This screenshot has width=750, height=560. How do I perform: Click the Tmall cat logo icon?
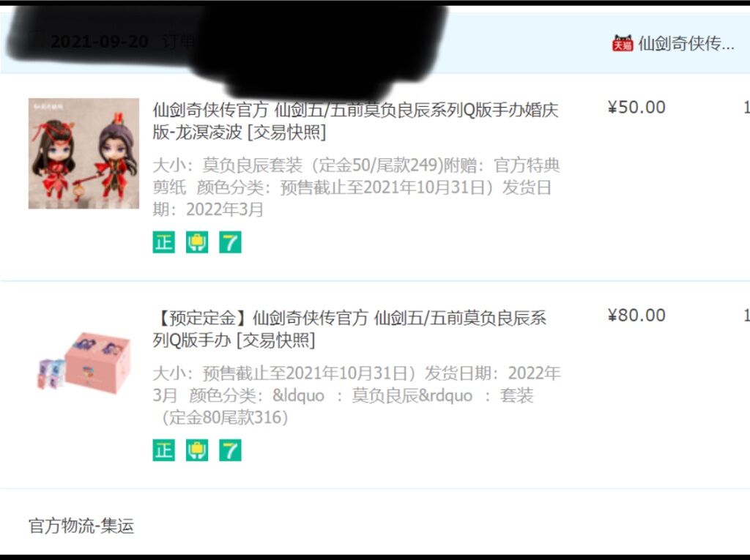[x=623, y=43]
